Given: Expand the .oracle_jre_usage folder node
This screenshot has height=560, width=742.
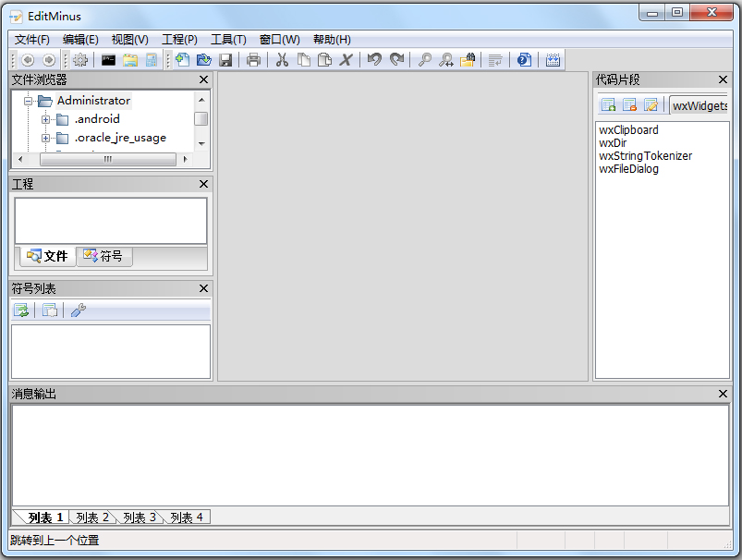Looking at the screenshot, I should coord(45,138).
